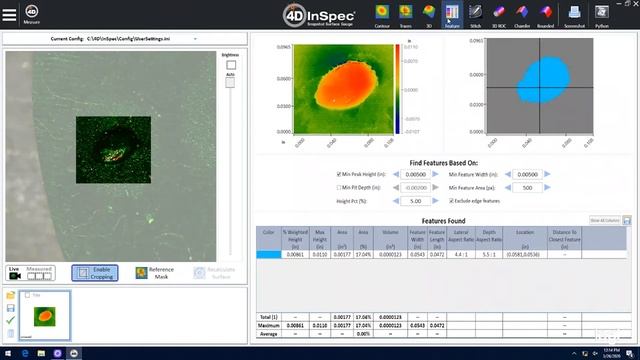The image size is (640, 360).
Task: Click the cropped region in camera view
Action: click(113, 150)
